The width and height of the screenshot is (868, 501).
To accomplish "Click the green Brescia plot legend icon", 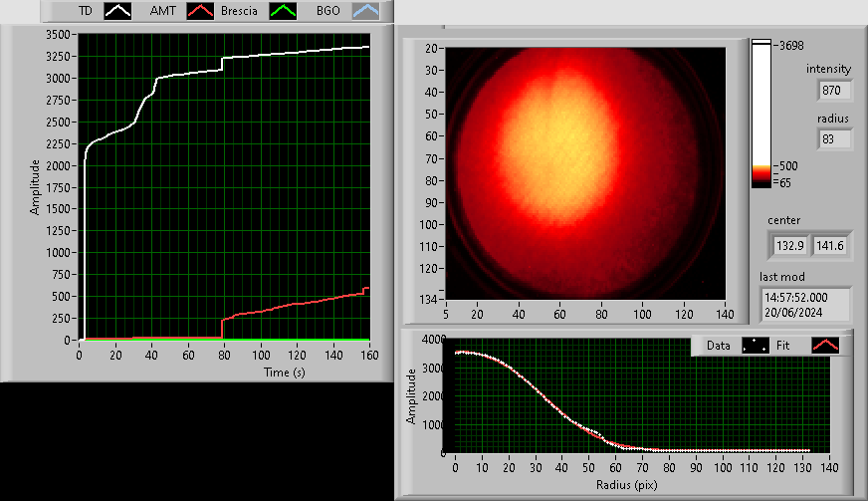I will click(286, 10).
